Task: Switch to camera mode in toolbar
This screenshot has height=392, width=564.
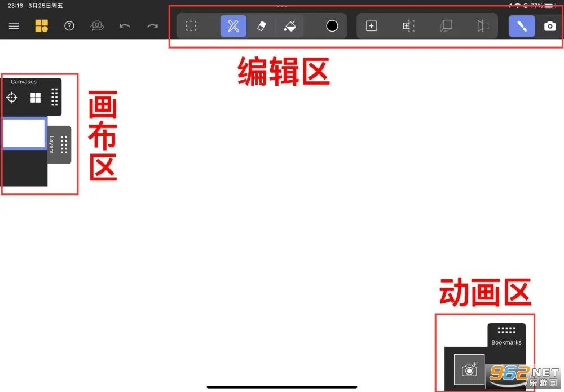Action: (549, 26)
